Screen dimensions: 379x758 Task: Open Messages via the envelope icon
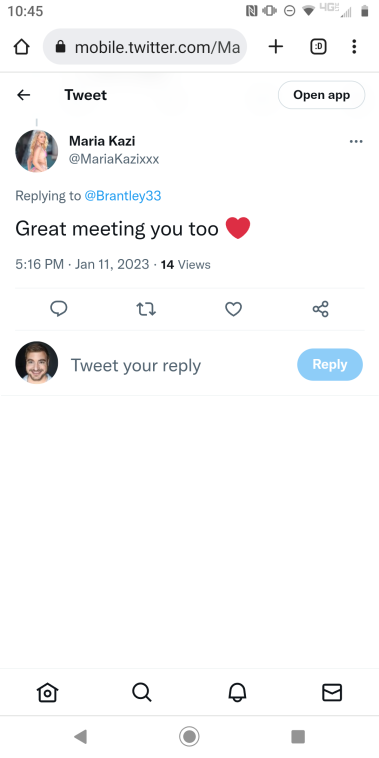(x=332, y=692)
